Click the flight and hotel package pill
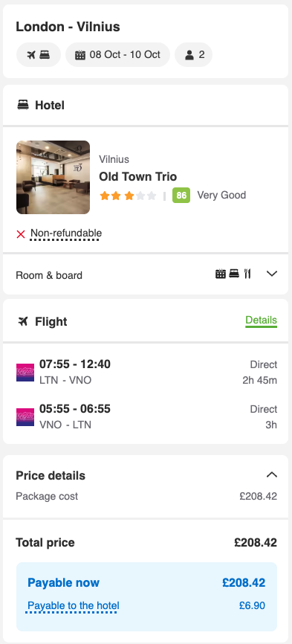The image size is (292, 644). (39, 54)
